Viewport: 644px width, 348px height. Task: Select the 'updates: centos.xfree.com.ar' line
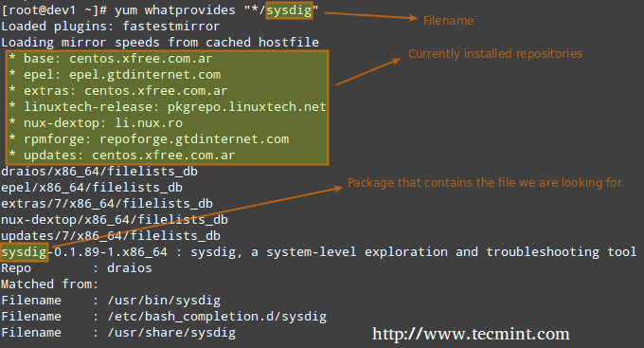tap(122, 156)
